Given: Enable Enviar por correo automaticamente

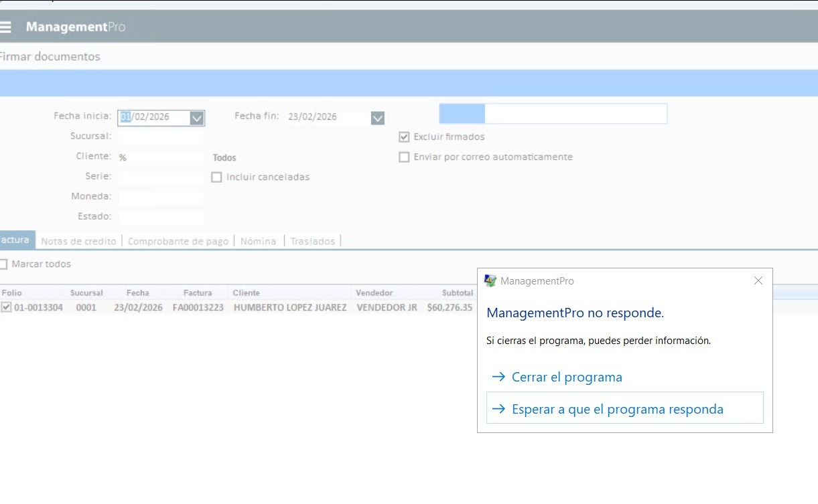Looking at the screenshot, I should pos(404,157).
